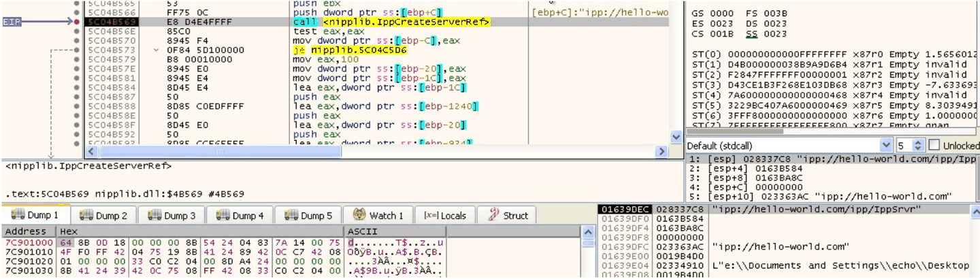Show the Locals tab
980x279 pixels.
click(x=445, y=215)
